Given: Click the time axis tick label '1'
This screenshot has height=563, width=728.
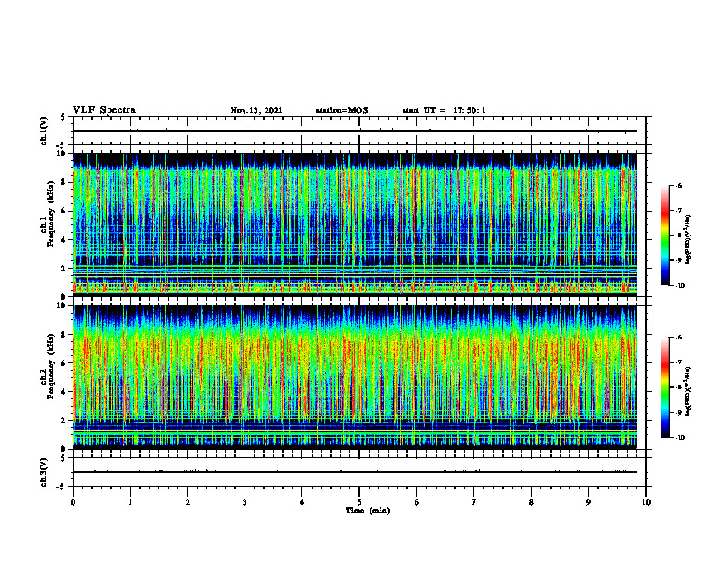Looking at the screenshot, I should coord(130,502).
